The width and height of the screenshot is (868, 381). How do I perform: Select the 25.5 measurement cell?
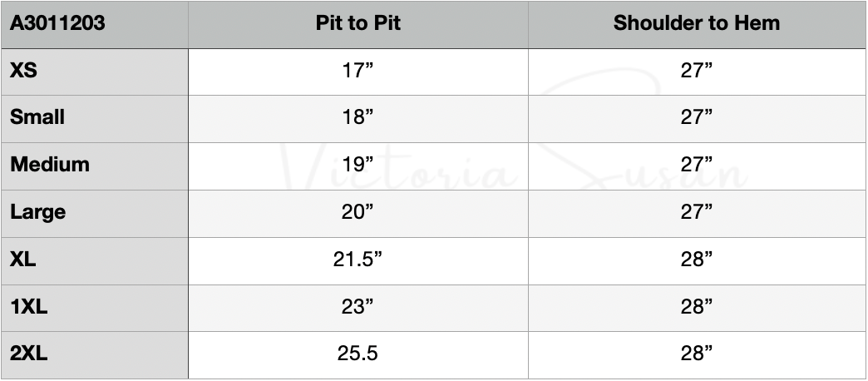tap(358, 354)
